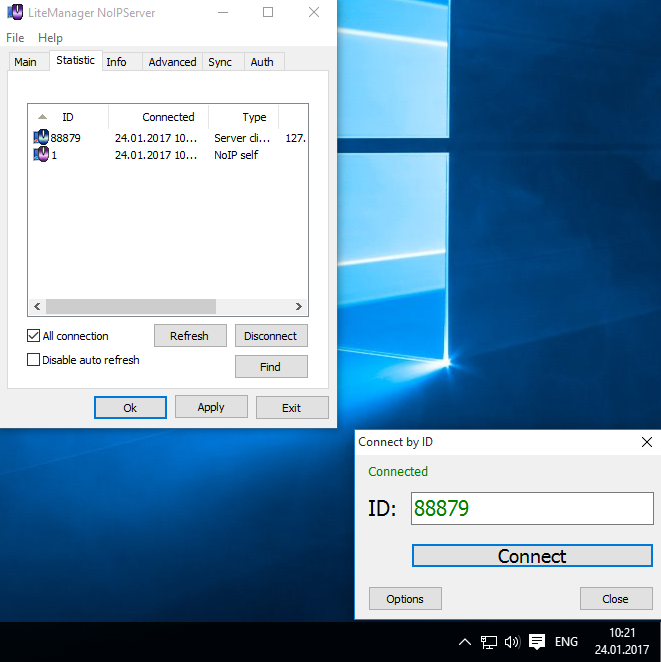Click the LiteManager NoIPServer title bar icon

click(x=15, y=12)
